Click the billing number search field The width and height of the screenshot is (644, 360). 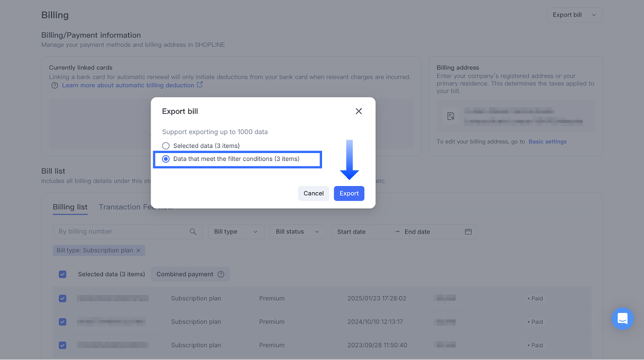121,232
